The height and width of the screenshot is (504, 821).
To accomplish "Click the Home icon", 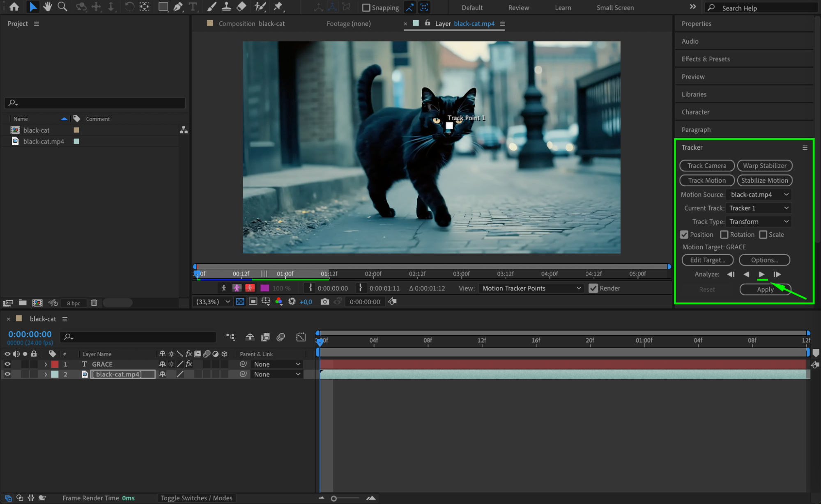I will click(14, 7).
